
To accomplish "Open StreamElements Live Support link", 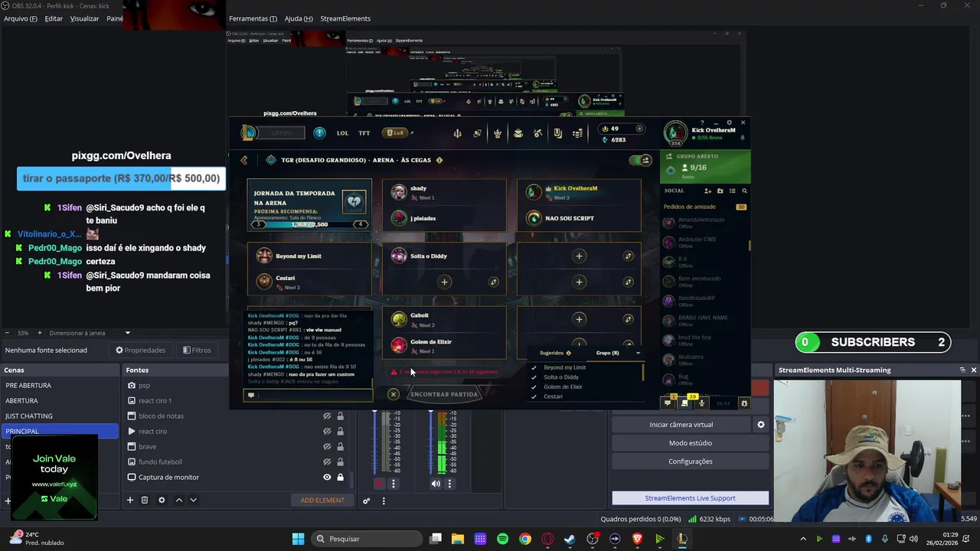I will point(691,498).
